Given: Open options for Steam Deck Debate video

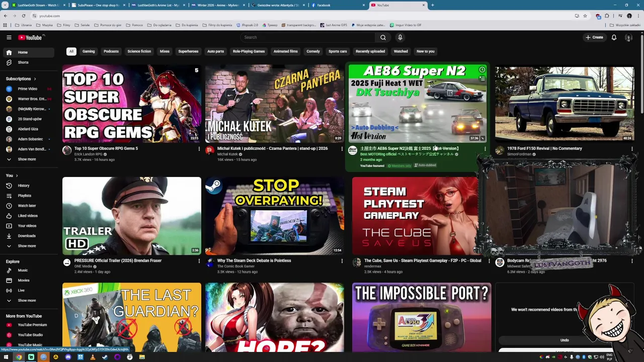Looking at the screenshot, I should point(342,261).
